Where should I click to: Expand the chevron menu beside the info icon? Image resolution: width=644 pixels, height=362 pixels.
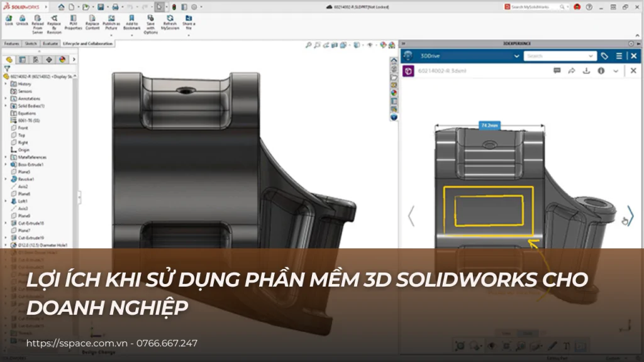pyautogui.click(x=616, y=70)
